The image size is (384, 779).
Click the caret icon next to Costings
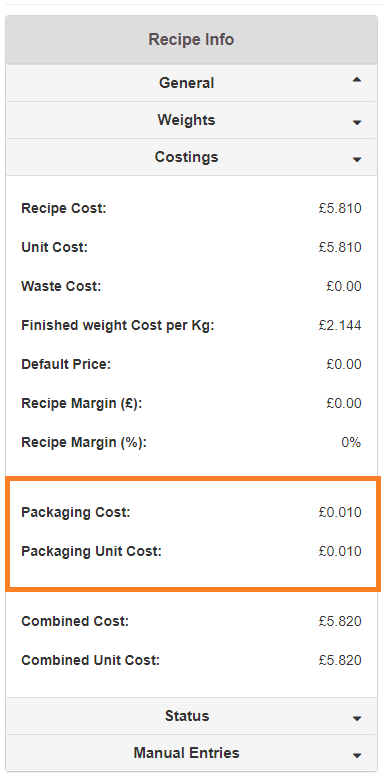356,159
